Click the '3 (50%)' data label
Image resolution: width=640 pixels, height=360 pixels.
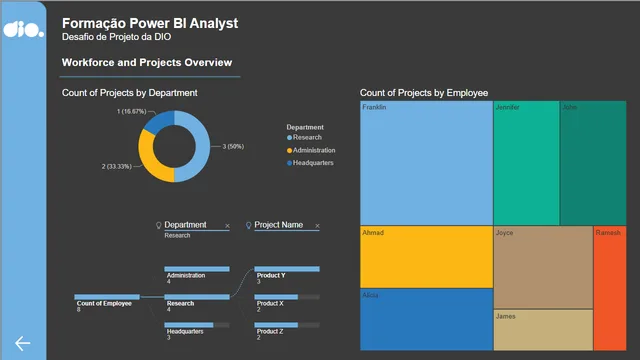pyautogui.click(x=233, y=147)
